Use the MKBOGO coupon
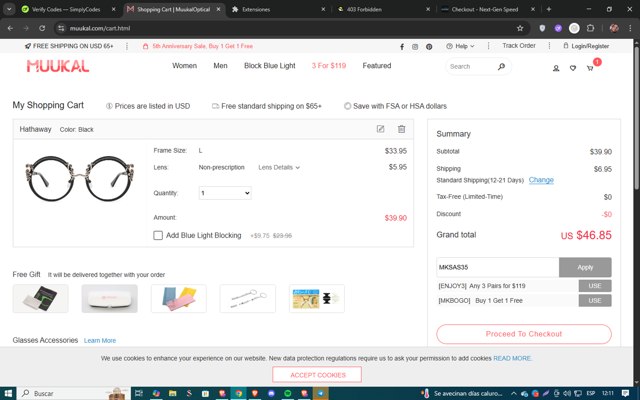The height and width of the screenshot is (400, 640). (x=595, y=300)
